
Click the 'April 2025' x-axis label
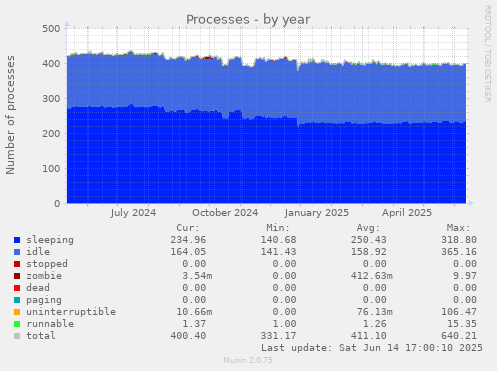coord(407,213)
